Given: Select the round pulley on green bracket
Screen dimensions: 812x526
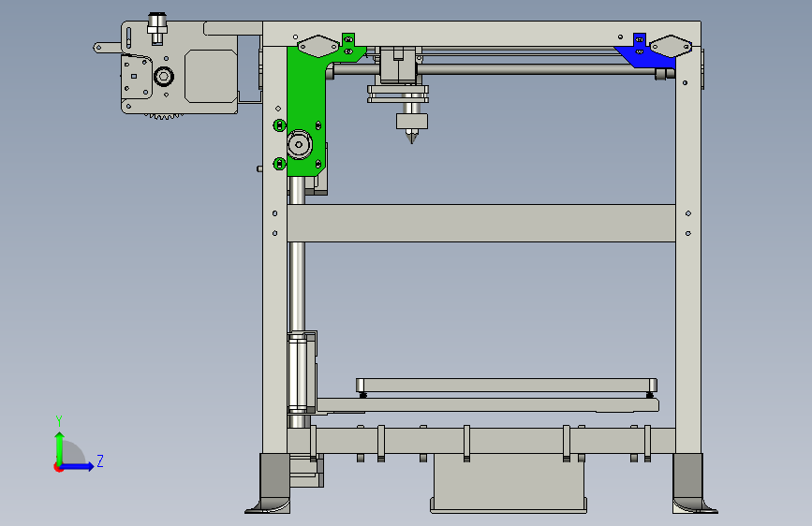Looking at the screenshot, I should click(299, 144).
